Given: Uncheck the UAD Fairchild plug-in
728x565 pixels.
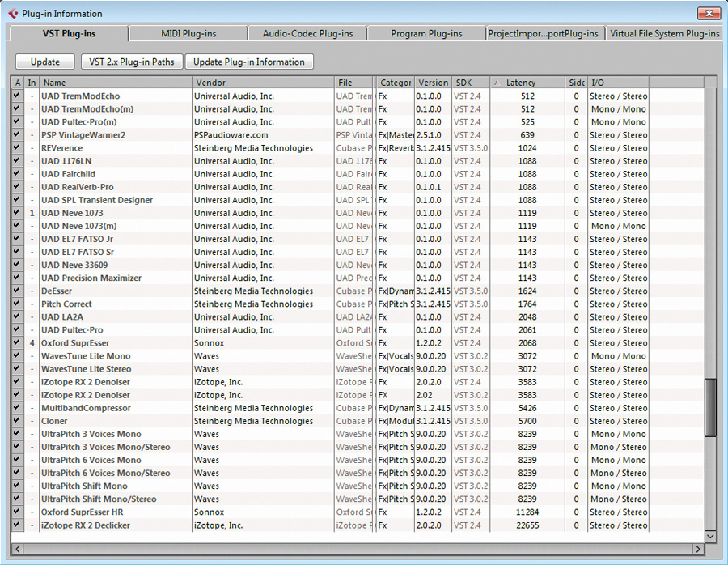Looking at the screenshot, I should click(17, 174).
